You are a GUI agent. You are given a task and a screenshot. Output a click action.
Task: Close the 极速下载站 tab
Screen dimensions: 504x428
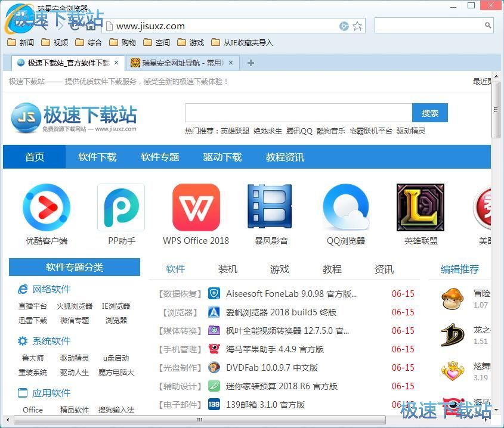click(116, 63)
